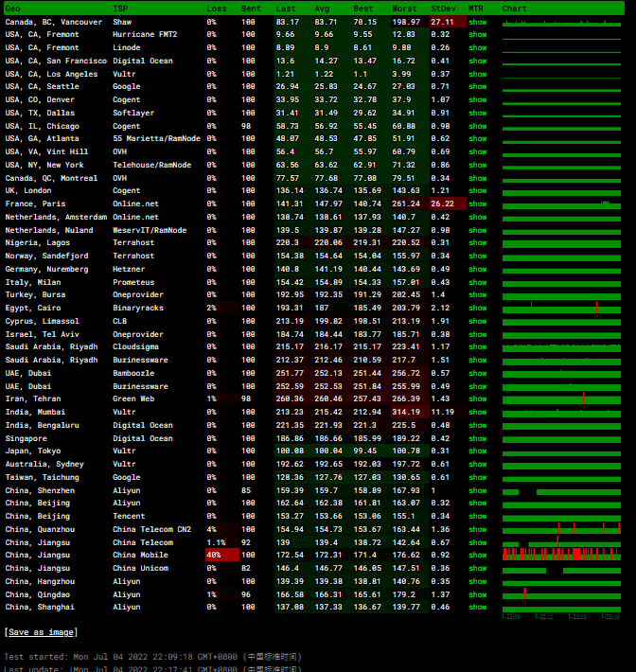Show MTR for Riyadh Cloudsigma row
Viewport: 636px width, 672px height.
tap(477, 346)
